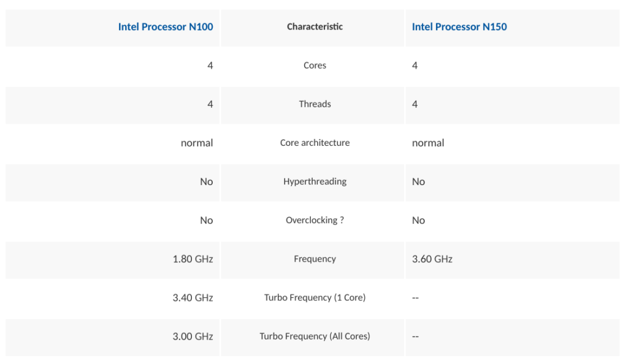Click the Hyperthreading row label

[315, 181]
